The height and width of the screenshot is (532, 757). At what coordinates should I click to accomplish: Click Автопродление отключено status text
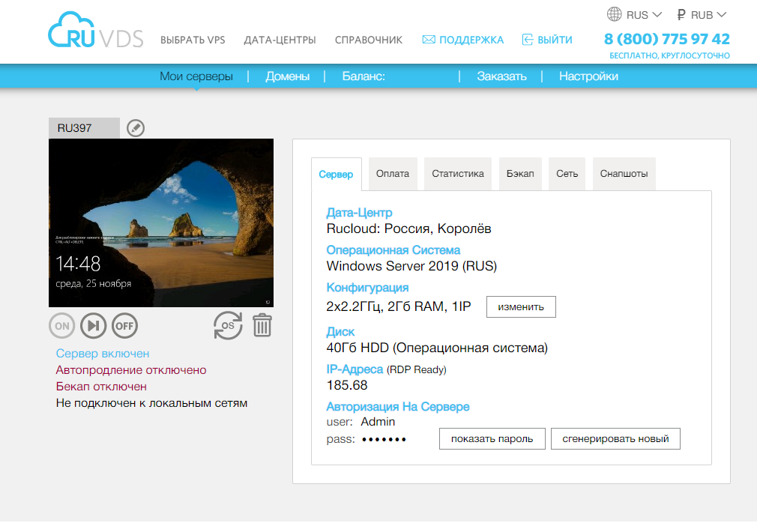coord(131,370)
